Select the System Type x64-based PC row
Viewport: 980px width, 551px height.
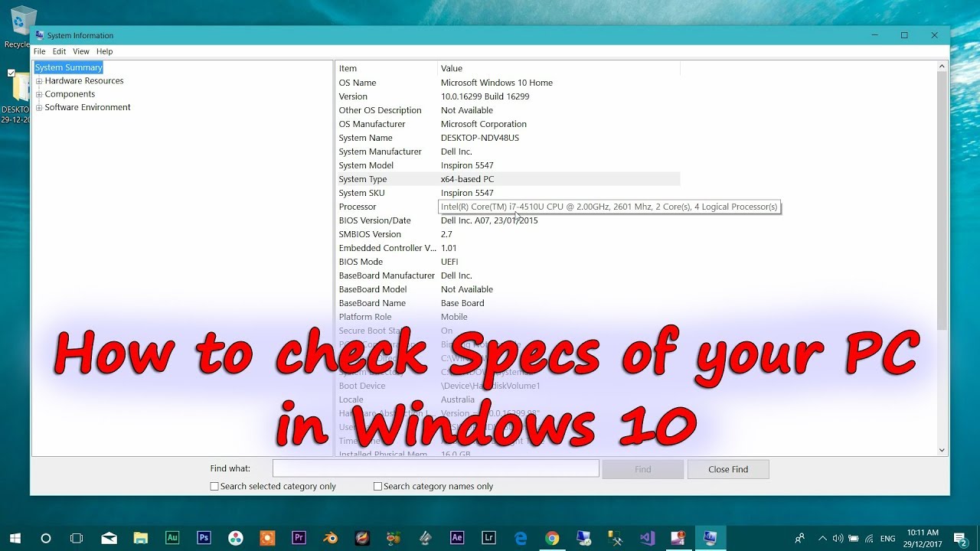[x=508, y=179]
